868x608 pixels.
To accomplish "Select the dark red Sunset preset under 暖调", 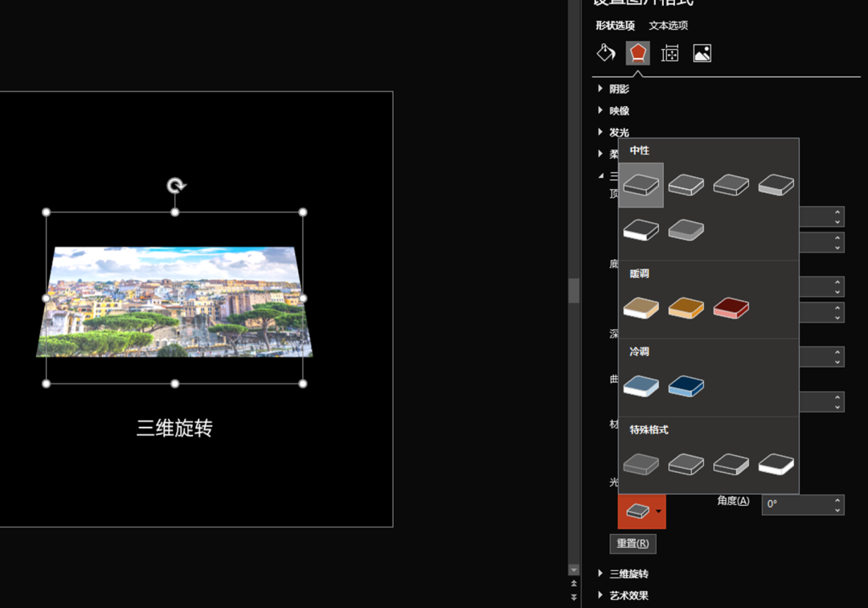I will click(731, 308).
